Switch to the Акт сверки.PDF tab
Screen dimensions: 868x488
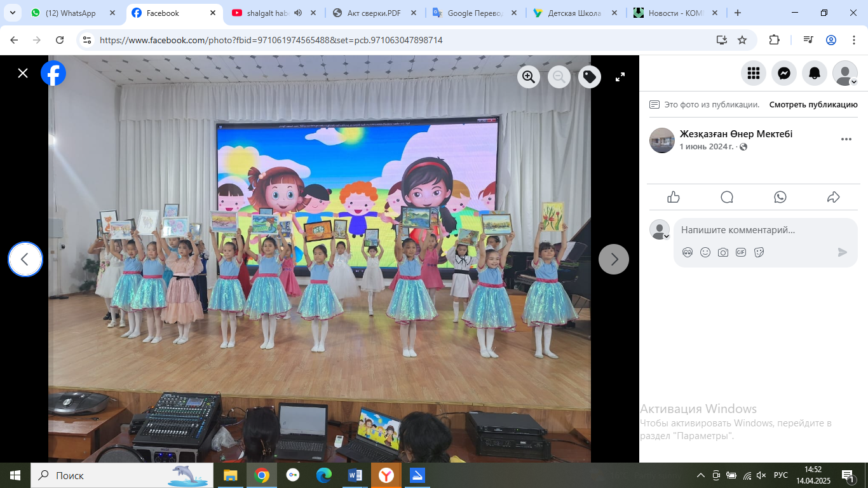click(x=373, y=13)
